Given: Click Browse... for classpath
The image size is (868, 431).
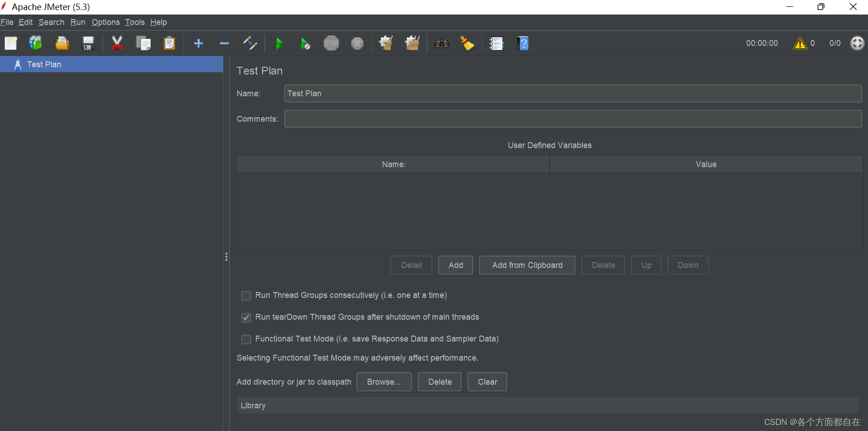Looking at the screenshot, I should 384,382.
